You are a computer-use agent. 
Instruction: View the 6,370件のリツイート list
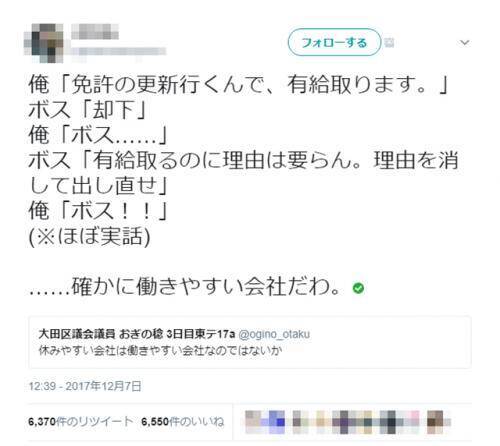(x=81, y=422)
